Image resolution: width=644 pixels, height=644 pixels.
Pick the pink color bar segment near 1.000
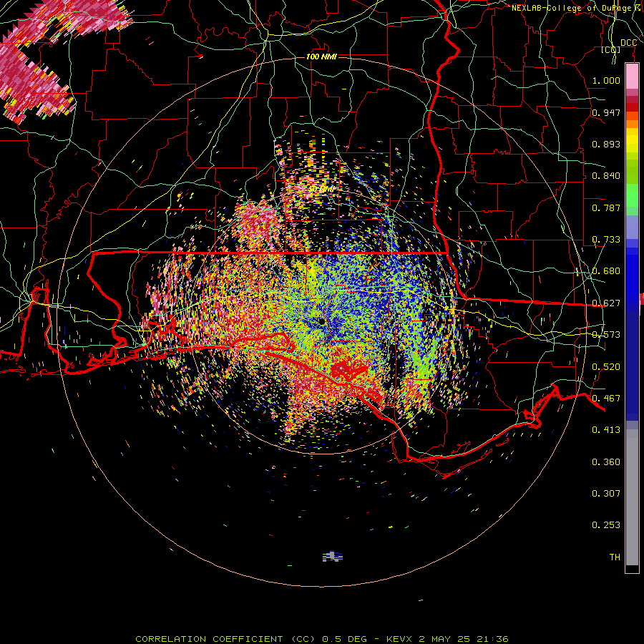pyautogui.click(x=632, y=77)
